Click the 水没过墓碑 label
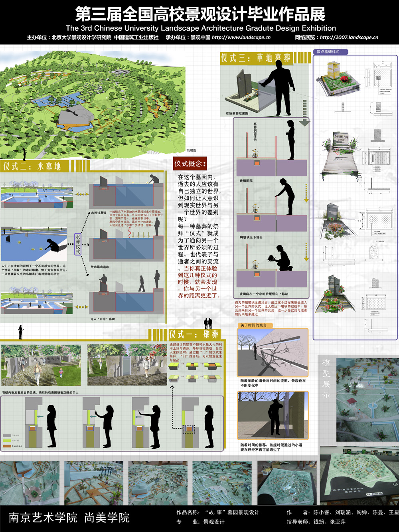The image size is (399, 532). [x=99, y=213]
